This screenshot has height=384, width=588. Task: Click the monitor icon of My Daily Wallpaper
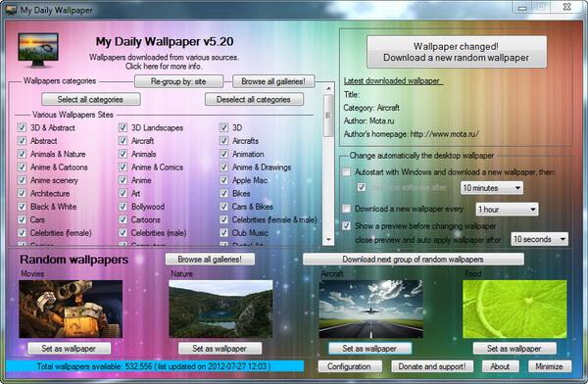point(38,50)
